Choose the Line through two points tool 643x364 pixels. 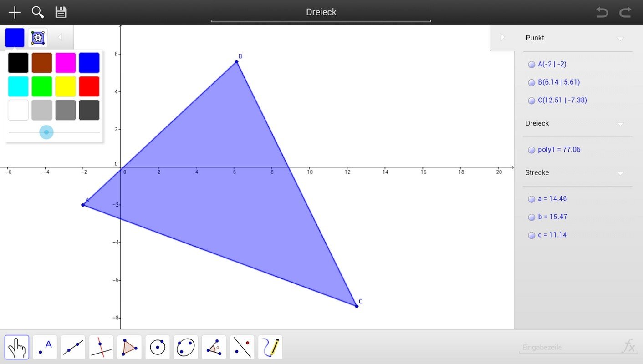pos(73,347)
